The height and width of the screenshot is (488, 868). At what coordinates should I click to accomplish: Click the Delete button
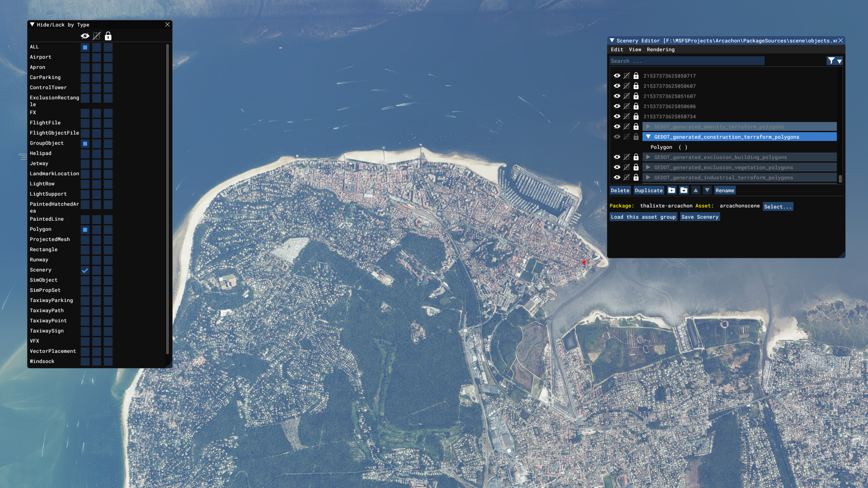coord(620,190)
